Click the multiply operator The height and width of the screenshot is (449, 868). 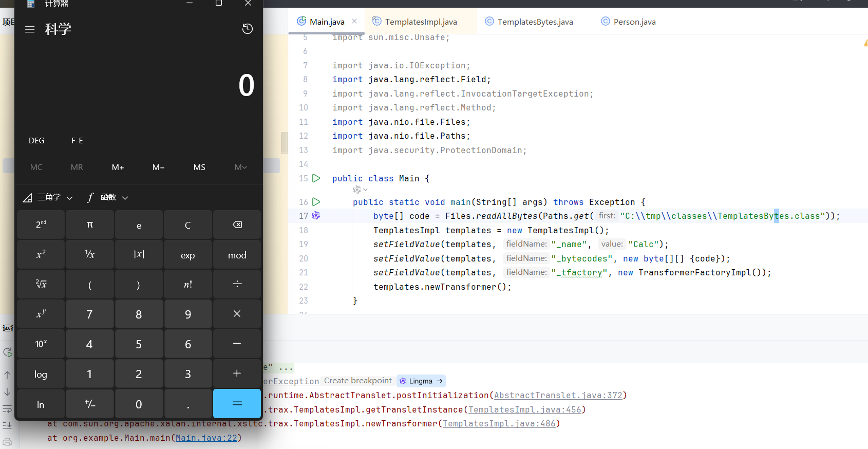(x=237, y=314)
